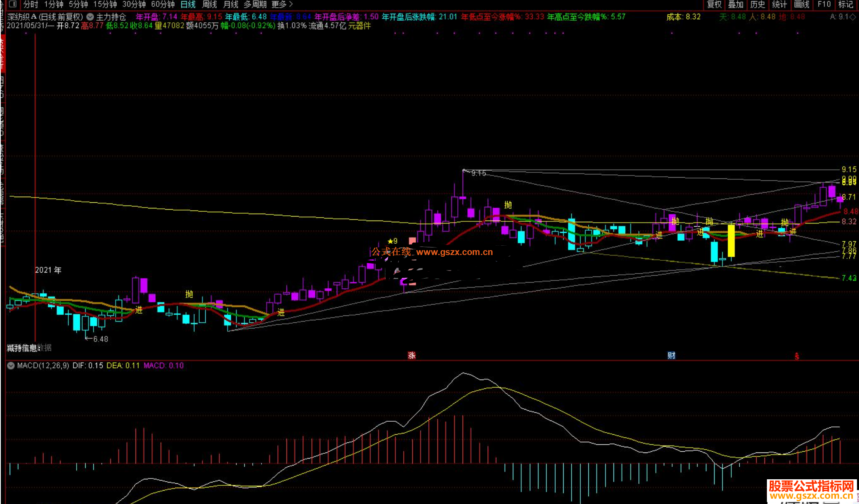Image resolution: width=859 pixels, height=504 pixels.
Task: Open the 统计 statistics button
Action: coord(779,4)
